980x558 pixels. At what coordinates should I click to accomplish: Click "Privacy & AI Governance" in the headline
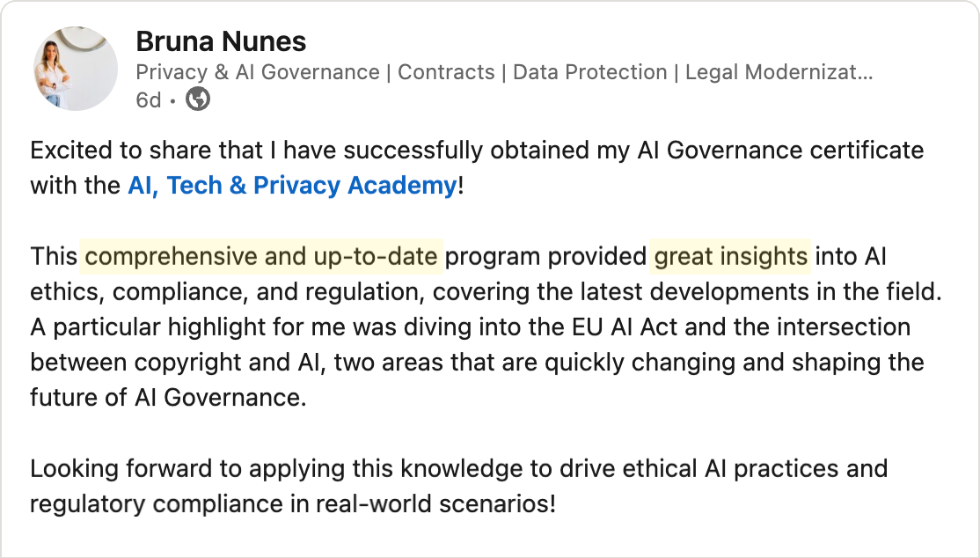258,72
